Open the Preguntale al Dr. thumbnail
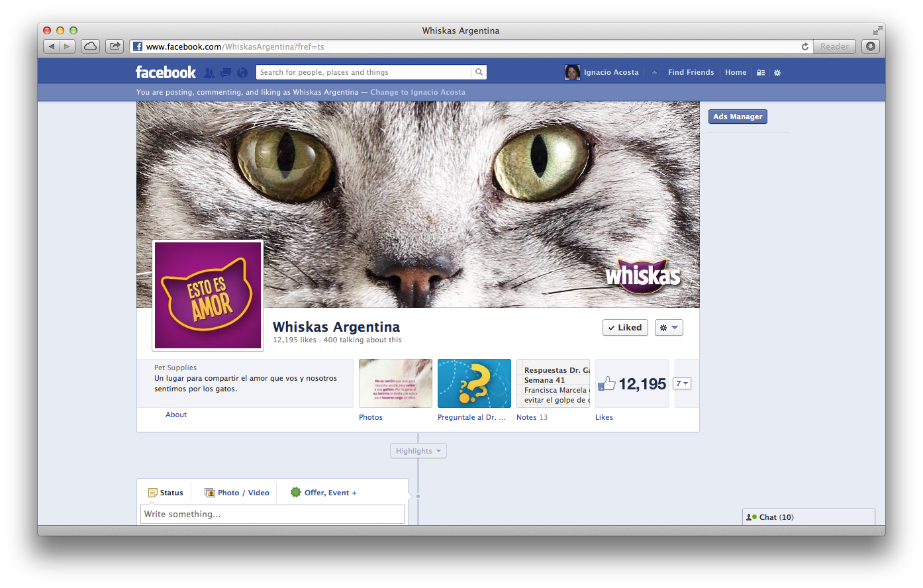Screen dimensions: 923x588 pyautogui.click(x=474, y=383)
